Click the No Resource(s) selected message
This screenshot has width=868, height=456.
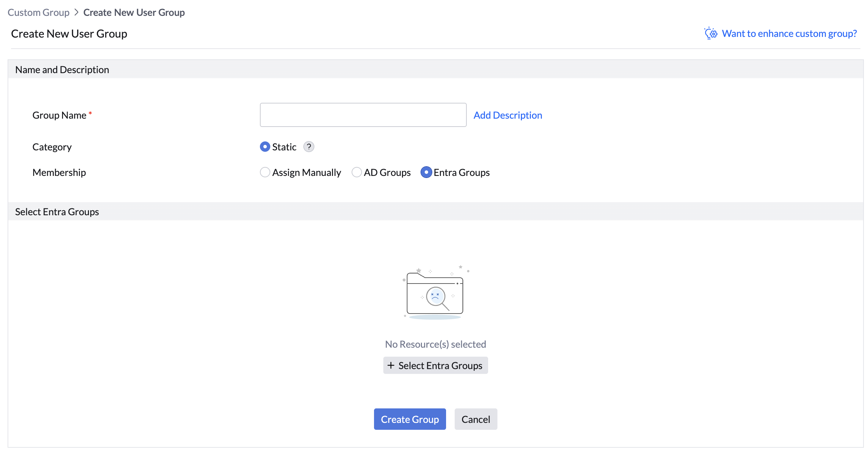coord(435,344)
